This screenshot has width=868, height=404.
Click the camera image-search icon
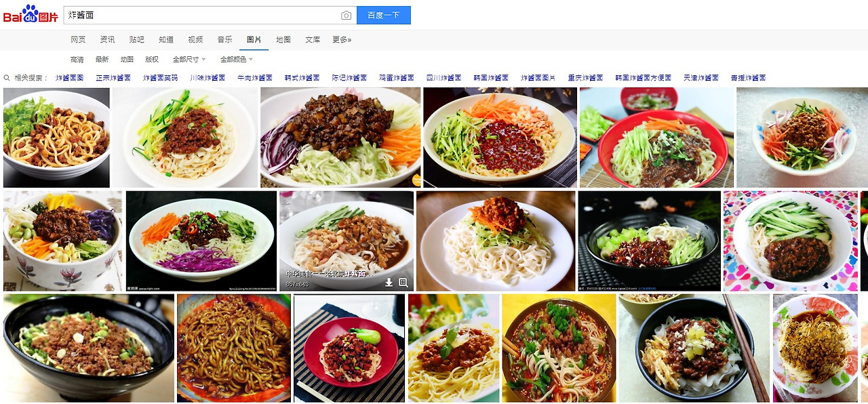[x=346, y=16]
